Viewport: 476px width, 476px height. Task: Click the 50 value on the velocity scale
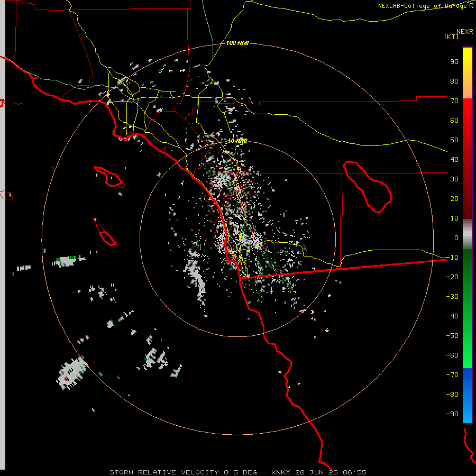click(x=454, y=140)
